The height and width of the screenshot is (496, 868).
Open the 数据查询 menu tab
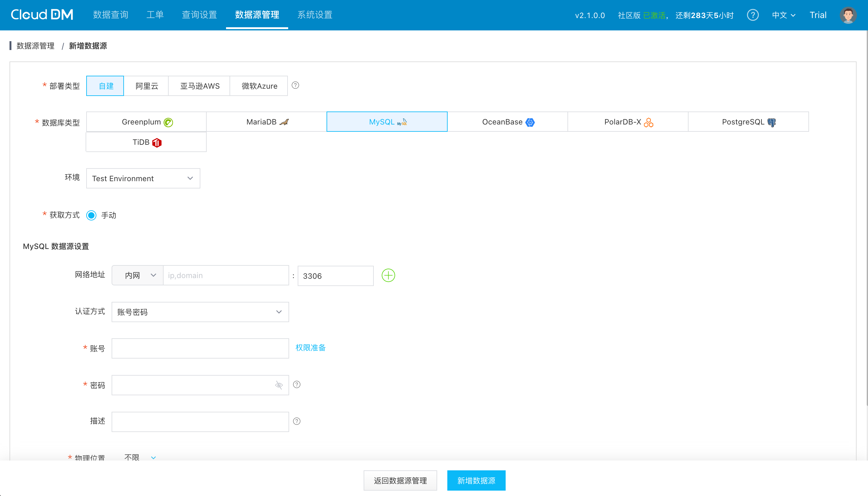coord(110,15)
